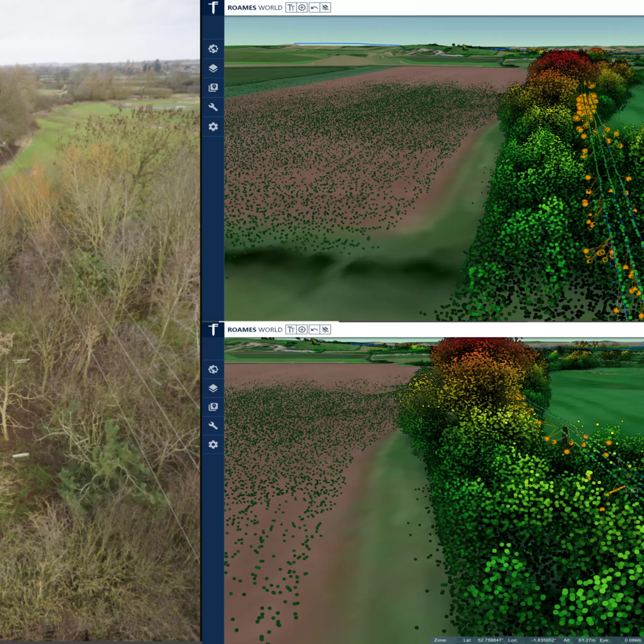Image resolution: width=644 pixels, height=644 pixels.
Task: Select the wrench tools icon in the upper sidebar
Action: 213,107
